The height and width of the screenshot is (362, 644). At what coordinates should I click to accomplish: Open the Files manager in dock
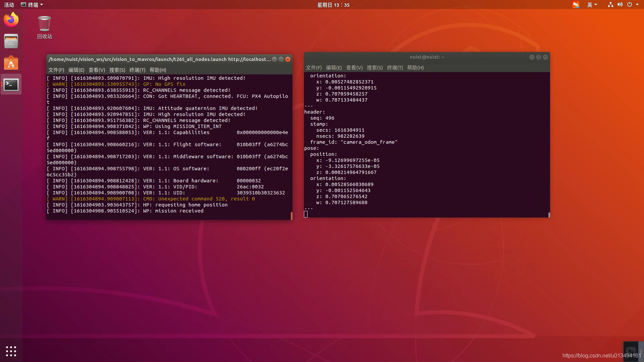[x=11, y=41]
